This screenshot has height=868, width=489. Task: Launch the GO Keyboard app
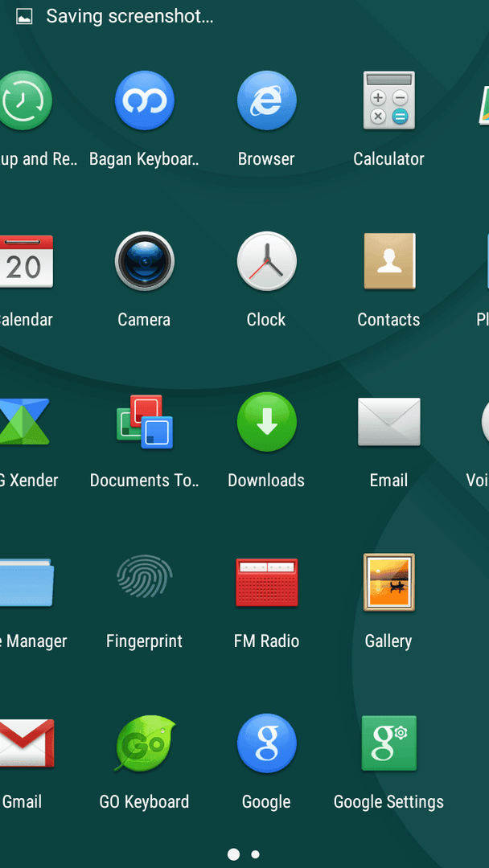145,743
